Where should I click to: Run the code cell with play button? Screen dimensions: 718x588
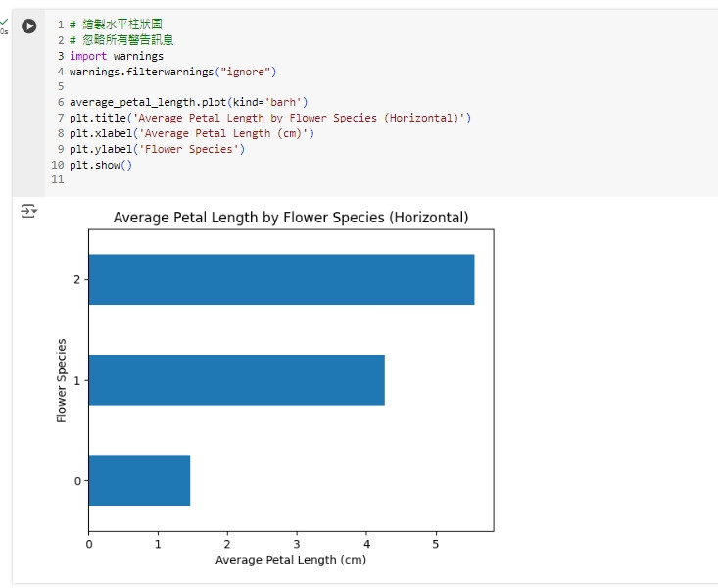pyautogui.click(x=29, y=26)
